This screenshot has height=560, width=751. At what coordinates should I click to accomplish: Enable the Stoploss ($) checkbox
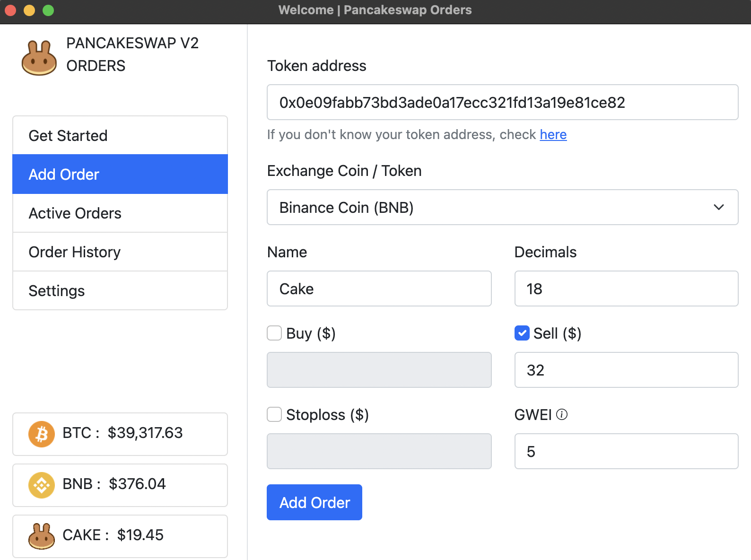(x=274, y=414)
